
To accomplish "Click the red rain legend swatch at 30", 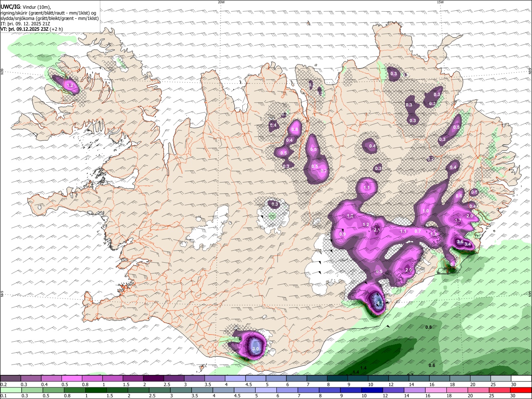I will [x=521, y=390].
